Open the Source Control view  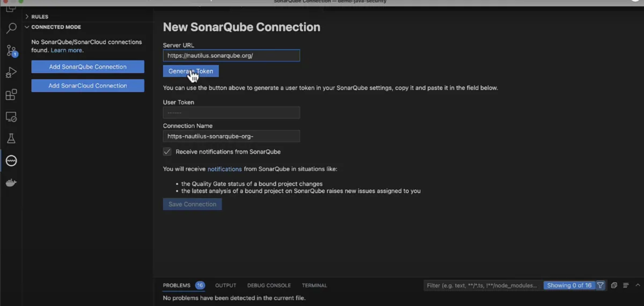pos(11,51)
